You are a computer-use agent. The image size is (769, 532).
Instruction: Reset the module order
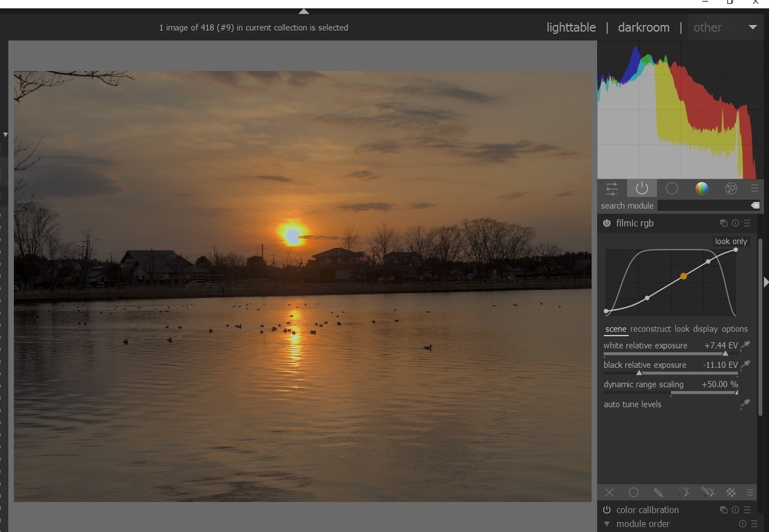click(x=742, y=524)
